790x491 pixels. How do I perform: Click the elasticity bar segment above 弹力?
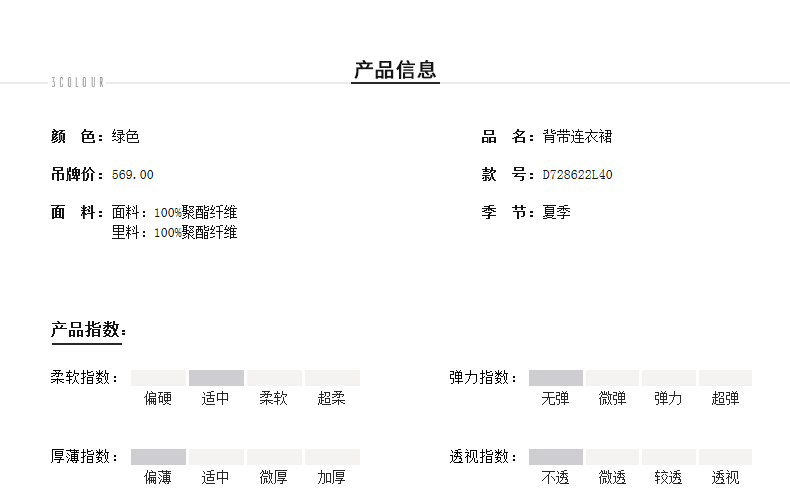669,378
